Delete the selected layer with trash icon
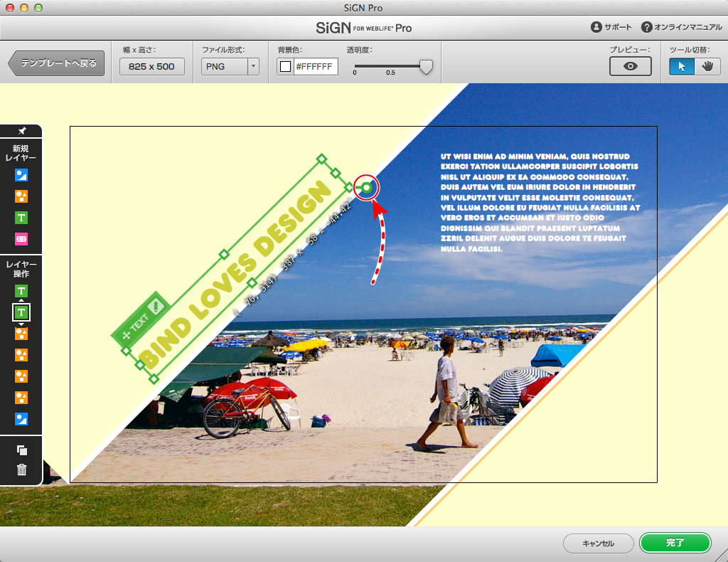This screenshot has width=728, height=562. click(22, 470)
